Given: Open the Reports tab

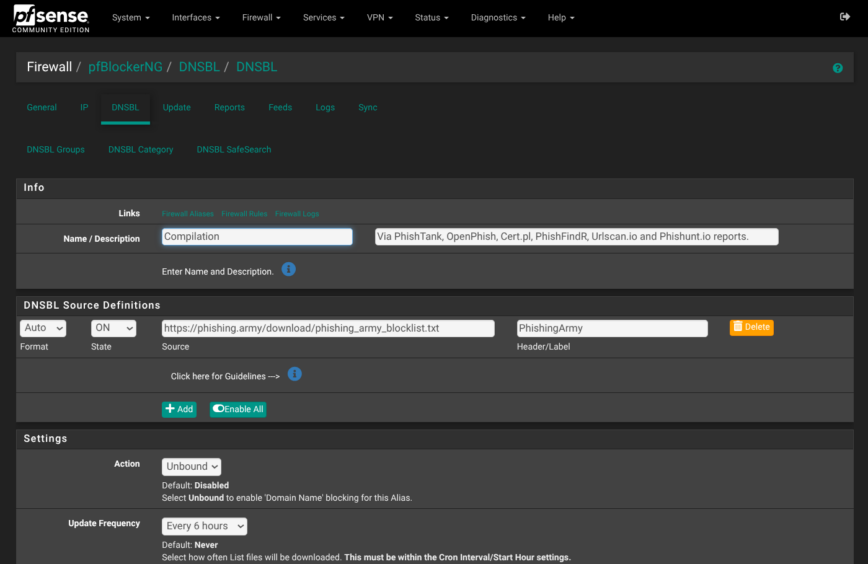Looking at the screenshot, I should point(229,107).
